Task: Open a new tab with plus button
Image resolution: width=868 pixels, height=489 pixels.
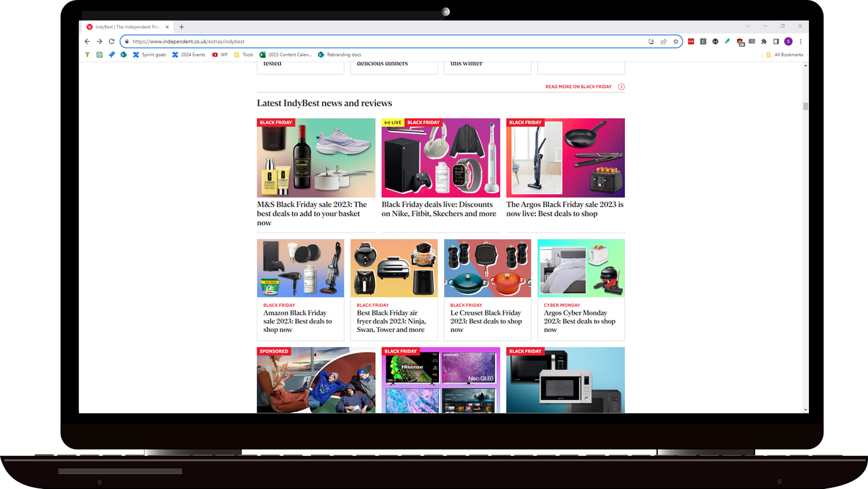Action: [x=182, y=27]
